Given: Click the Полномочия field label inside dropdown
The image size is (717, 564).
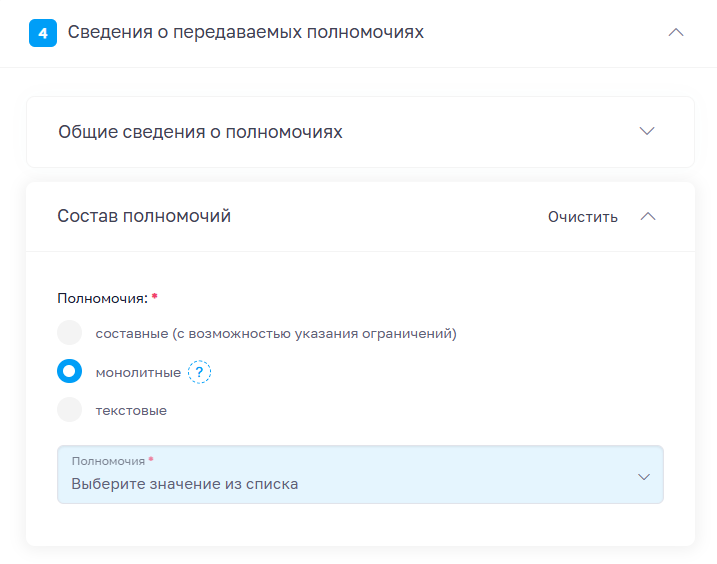Looking at the screenshot, I should [x=108, y=461].
